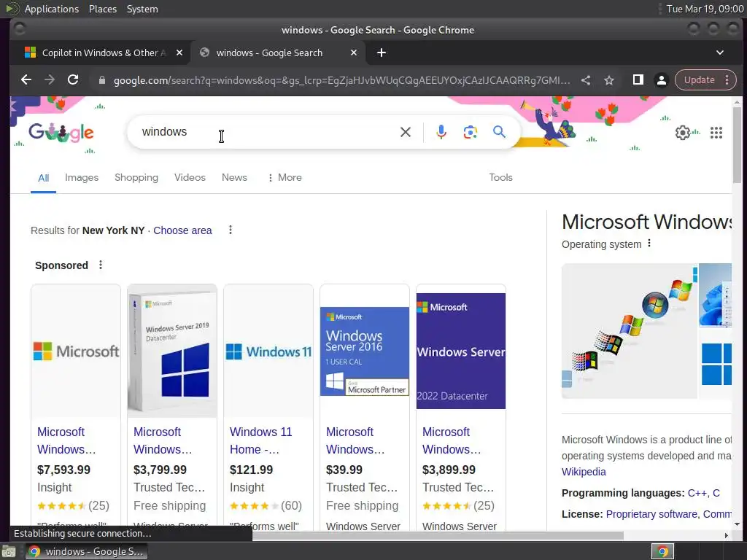This screenshot has height=560, width=747.
Task: Click the clock showing Tue Mar 19
Action: 705,9
